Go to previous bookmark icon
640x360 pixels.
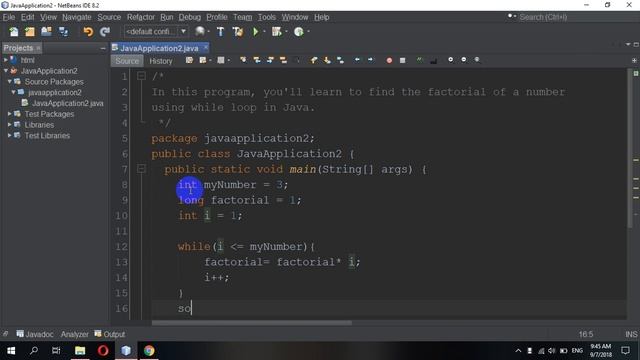(x=314, y=60)
